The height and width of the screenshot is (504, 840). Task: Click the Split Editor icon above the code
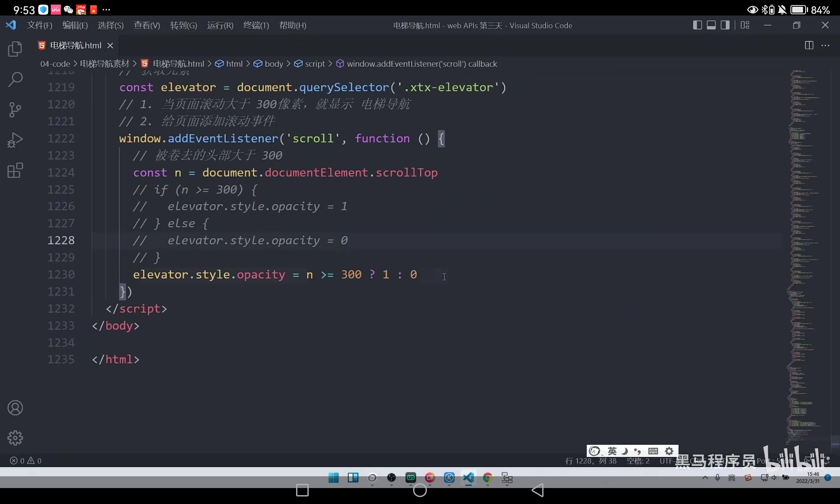point(808,45)
